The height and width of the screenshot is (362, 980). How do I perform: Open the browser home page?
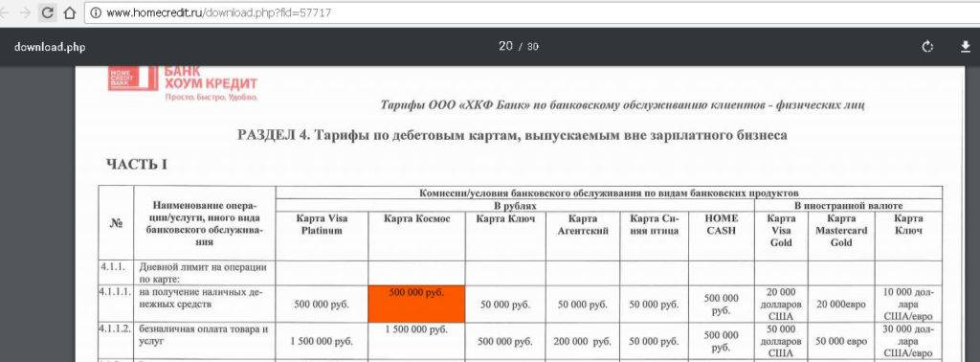70,12
